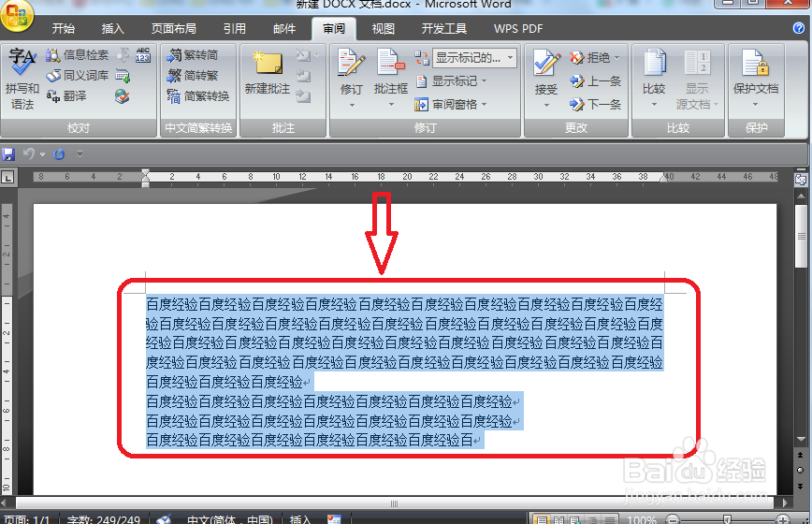Screen dimensions: 812x524
Task: Undo the last action
Action: pyautogui.click(x=29, y=153)
